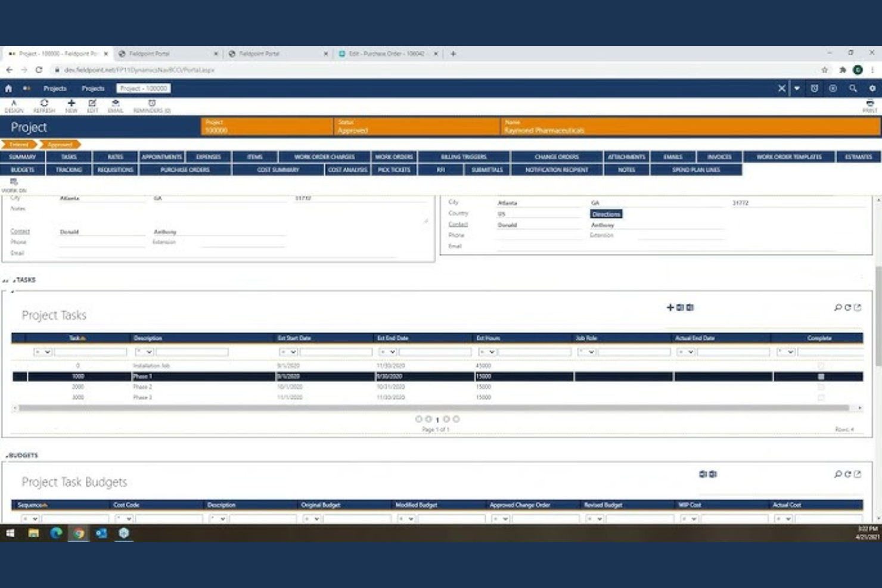The width and height of the screenshot is (882, 588).
Task: Open the Windows Start menu
Action: (10, 533)
